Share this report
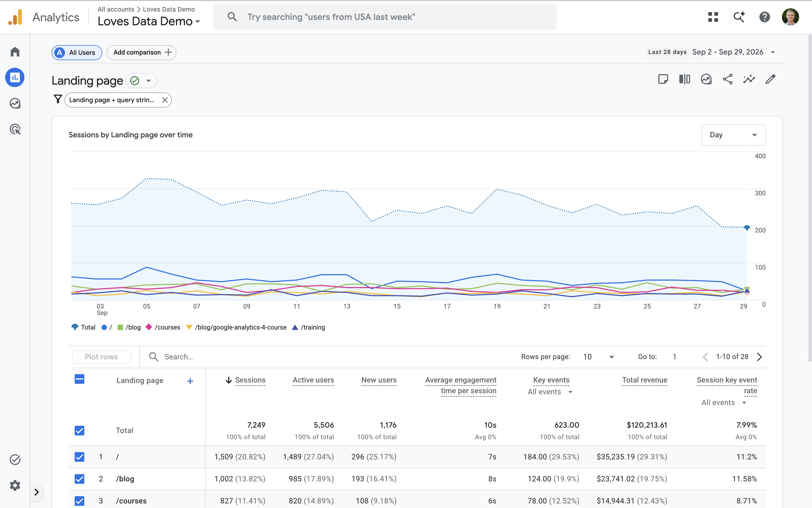This screenshot has width=812, height=508. (727, 79)
